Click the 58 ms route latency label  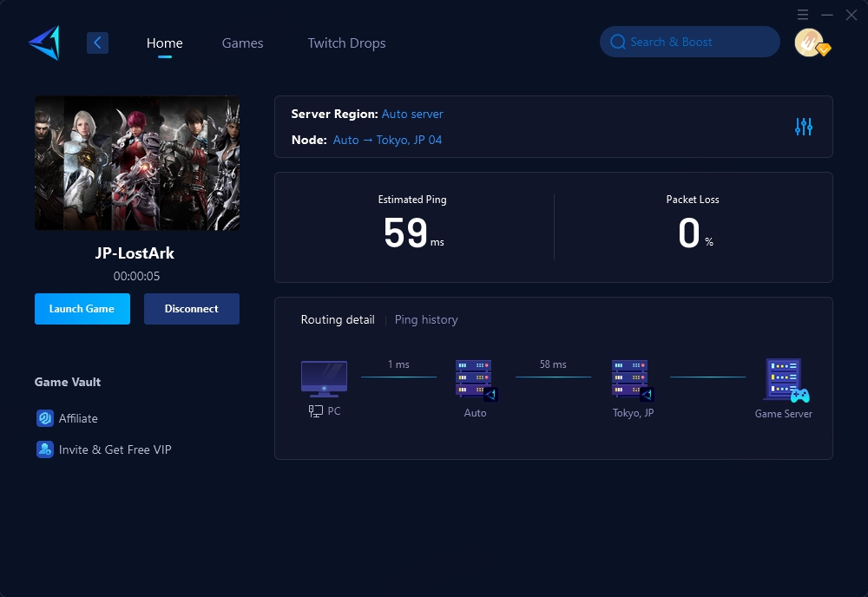553,364
